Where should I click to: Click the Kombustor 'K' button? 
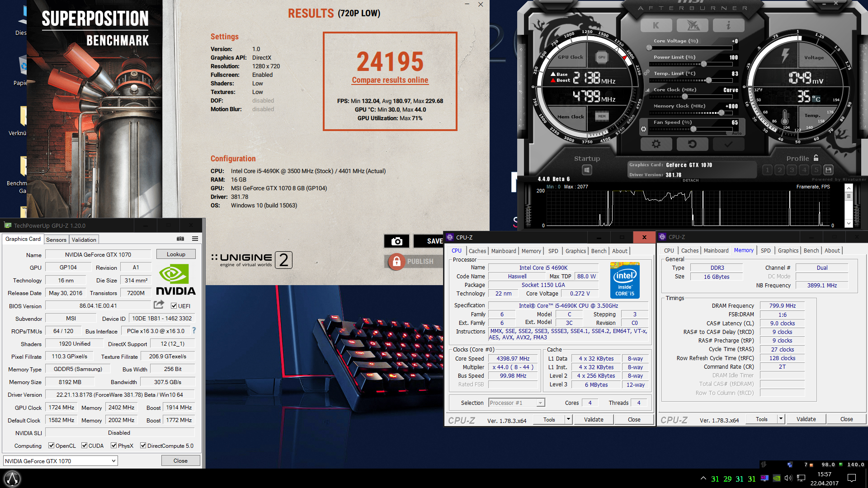(x=656, y=26)
